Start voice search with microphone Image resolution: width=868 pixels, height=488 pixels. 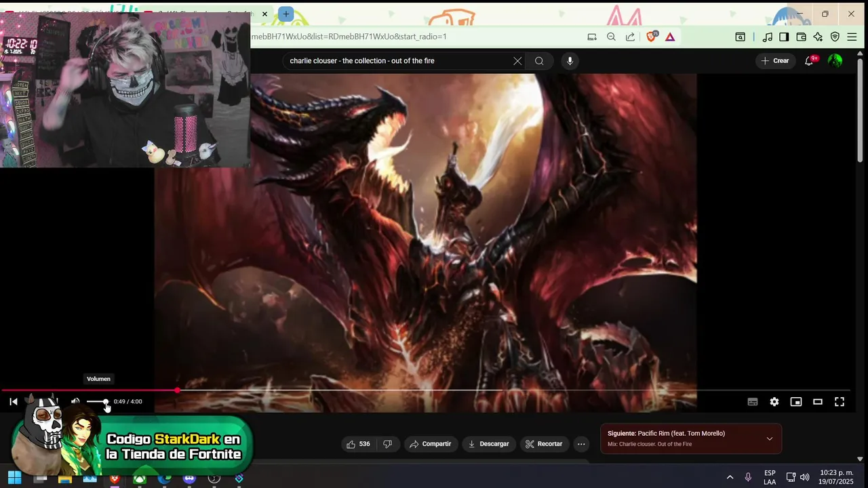(570, 61)
